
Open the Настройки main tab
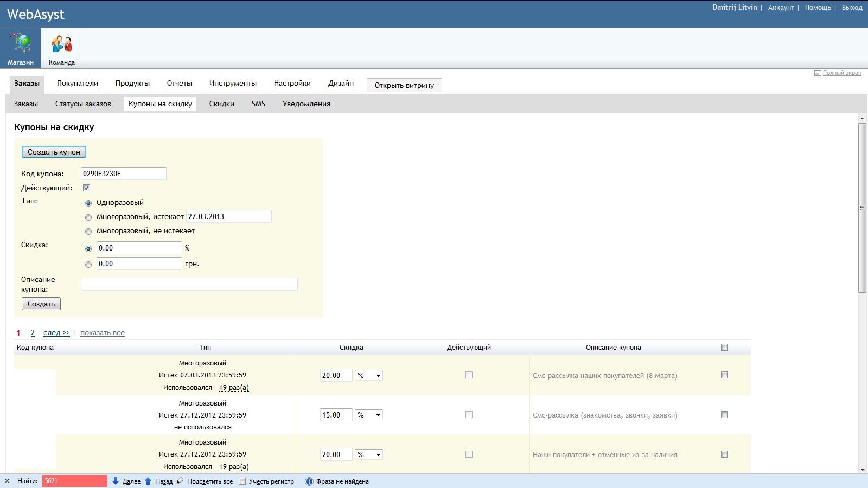292,84
